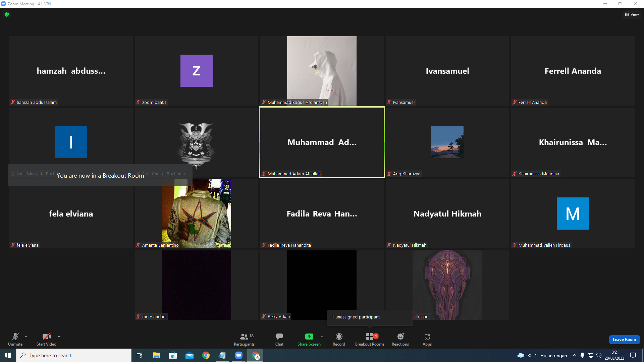Open the Participants panel
The image size is (644, 362).
(244, 339)
